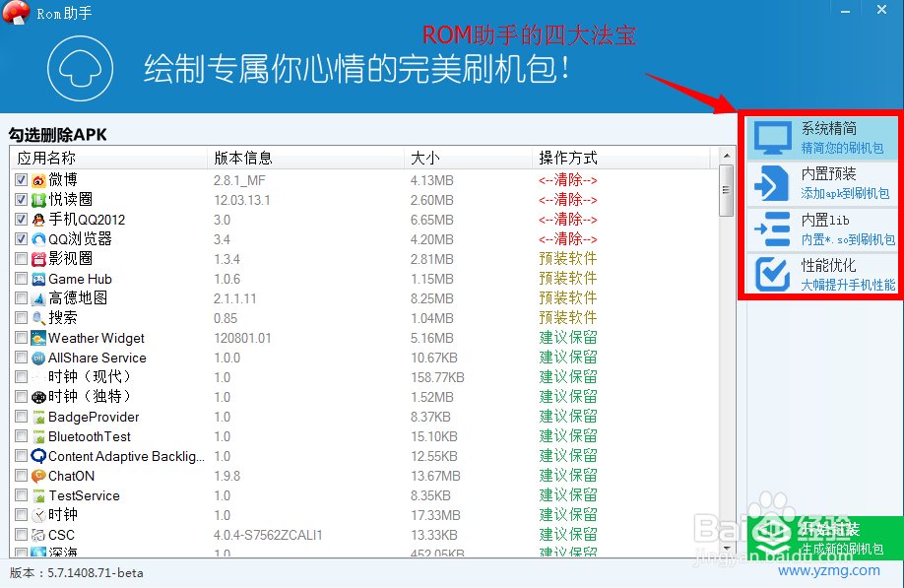
Task: Sort by the 操作方式 column header
Action: click(x=621, y=158)
